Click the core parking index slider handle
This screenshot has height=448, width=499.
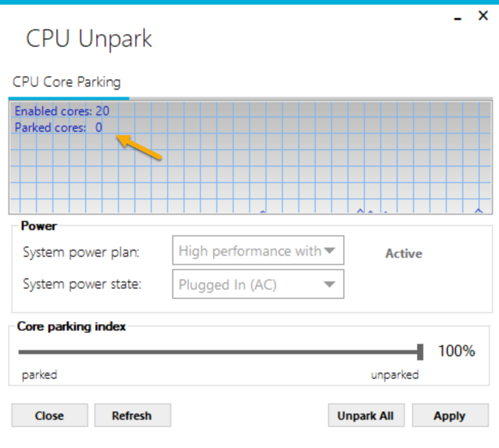click(x=420, y=352)
